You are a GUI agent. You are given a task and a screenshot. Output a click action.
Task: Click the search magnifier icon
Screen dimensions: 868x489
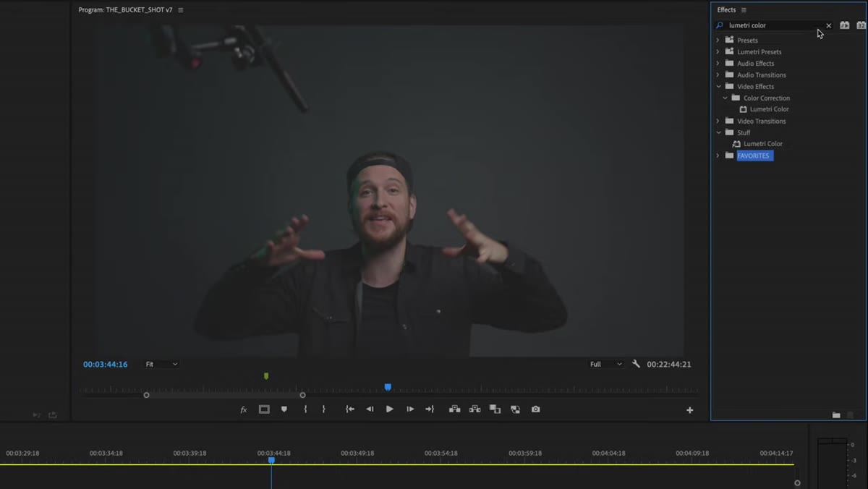(x=720, y=25)
